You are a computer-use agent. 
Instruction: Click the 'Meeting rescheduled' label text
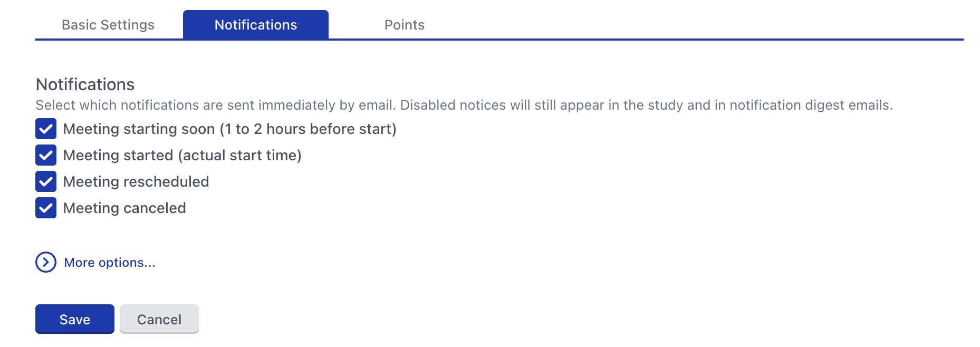[x=136, y=181]
